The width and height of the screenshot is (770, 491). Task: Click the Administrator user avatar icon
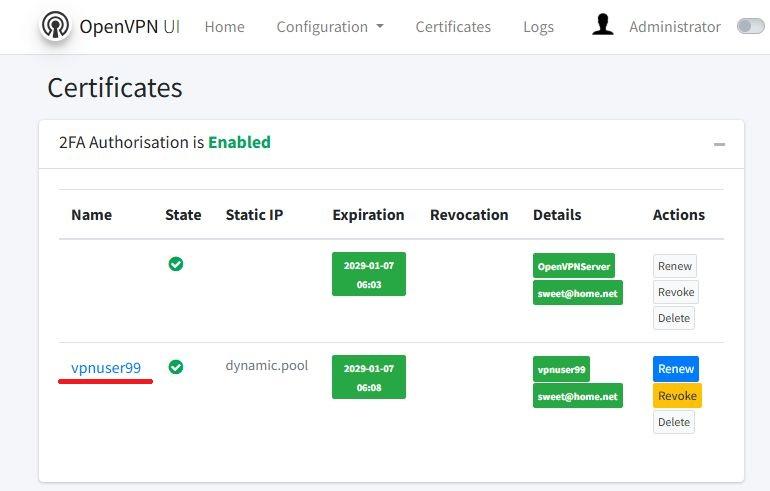[603, 25]
